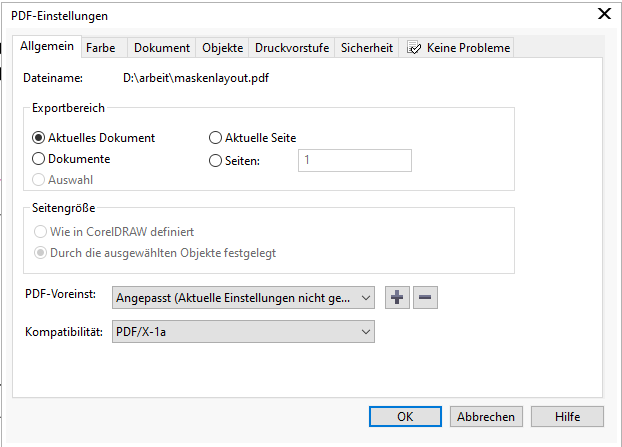This screenshot has height=447, width=622.
Task: Click the file path D:\arbeit\maskenlayout.pdf
Action: pyautogui.click(x=196, y=78)
